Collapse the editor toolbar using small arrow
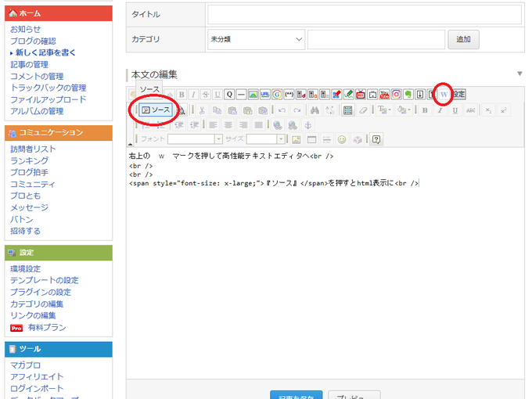532x399 pixels. click(x=131, y=144)
